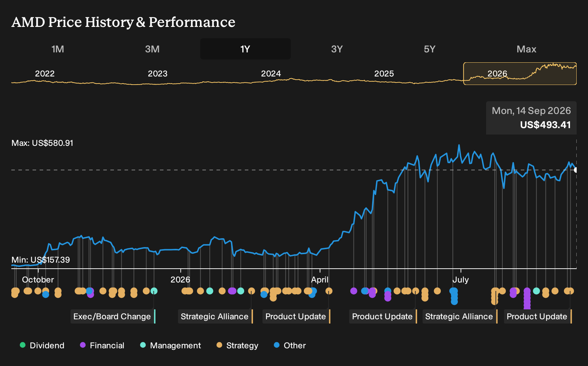Select the blue Other dot beneath October
Viewport: 588px width, 366px height.
pyautogui.click(x=45, y=294)
